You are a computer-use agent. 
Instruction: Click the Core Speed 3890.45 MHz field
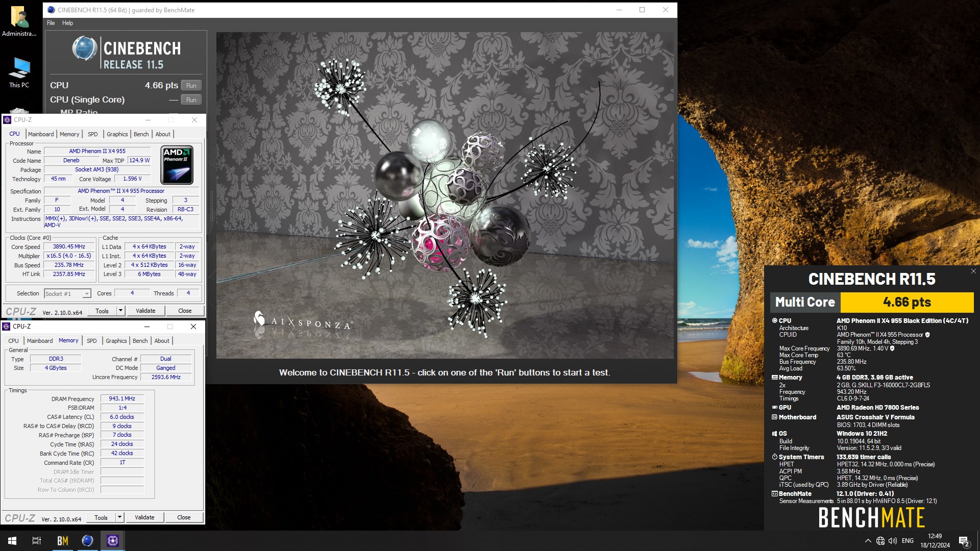coord(69,246)
